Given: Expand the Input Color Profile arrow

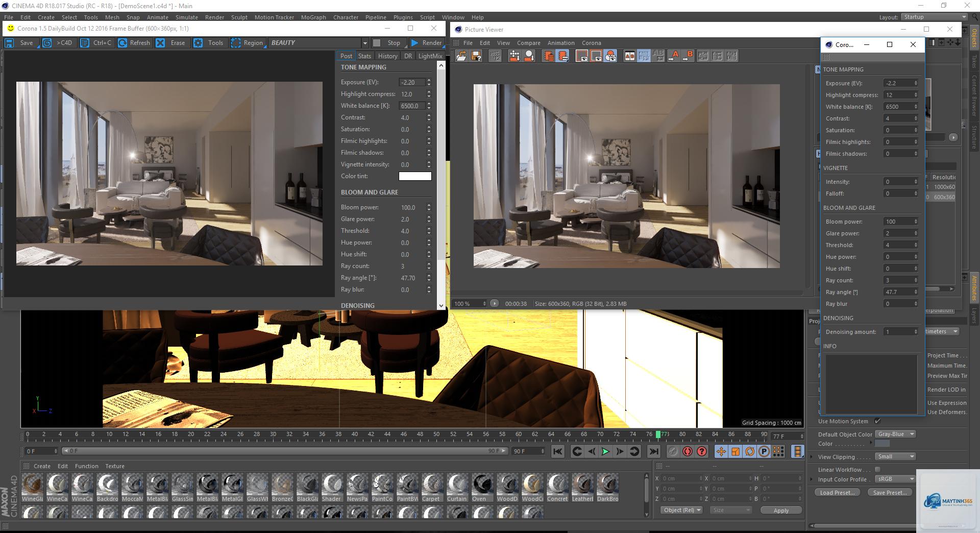Looking at the screenshot, I should [812, 479].
